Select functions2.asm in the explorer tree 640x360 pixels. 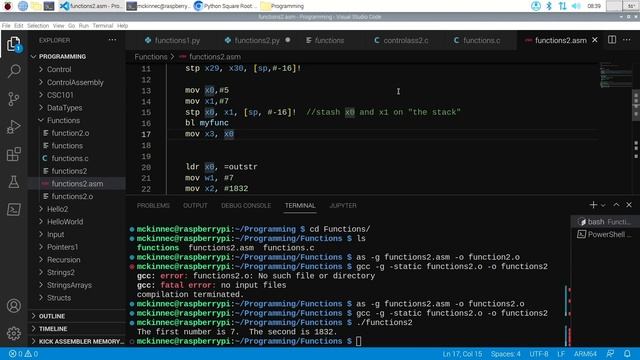pyautogui.click(x=77, y=184)
